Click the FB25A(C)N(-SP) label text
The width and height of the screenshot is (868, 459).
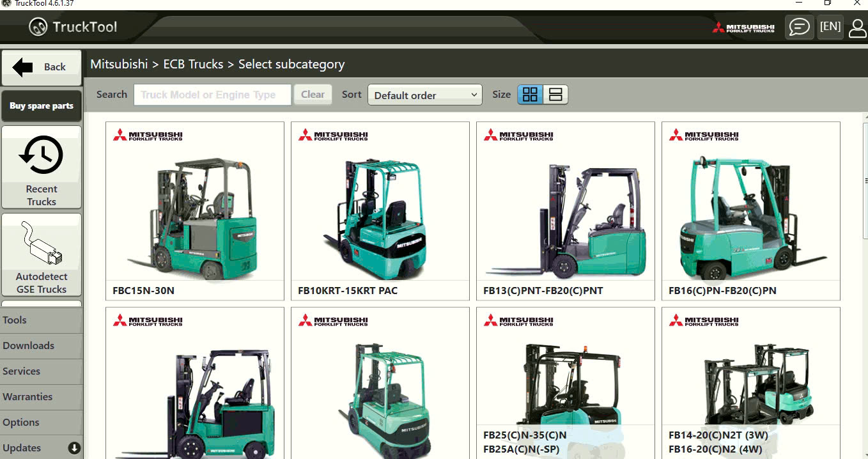click(522, 449)
